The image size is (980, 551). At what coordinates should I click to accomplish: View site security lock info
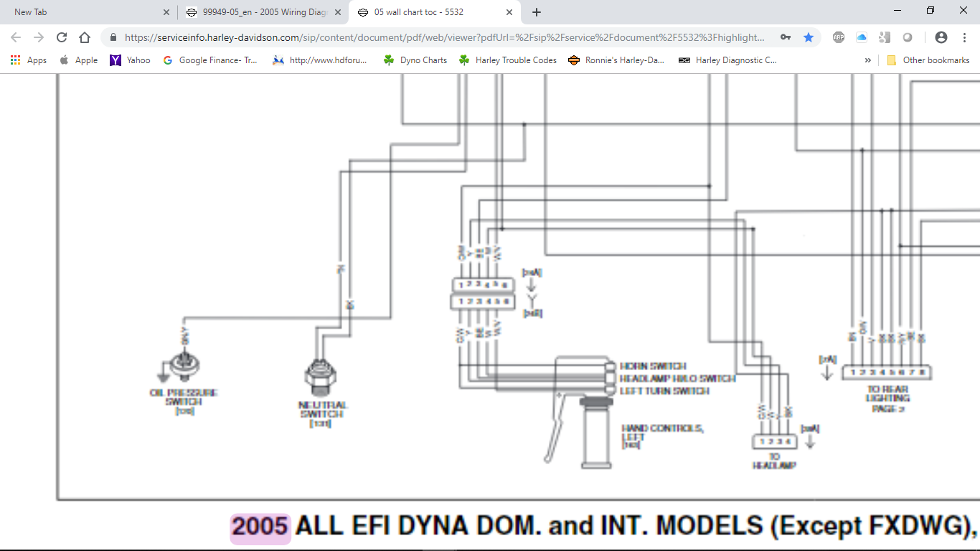click(113, 37)
